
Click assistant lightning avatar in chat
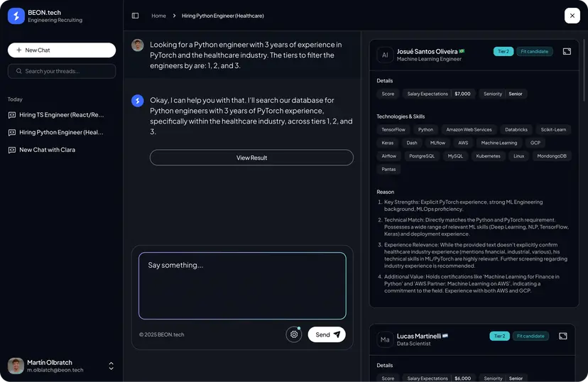138,100
